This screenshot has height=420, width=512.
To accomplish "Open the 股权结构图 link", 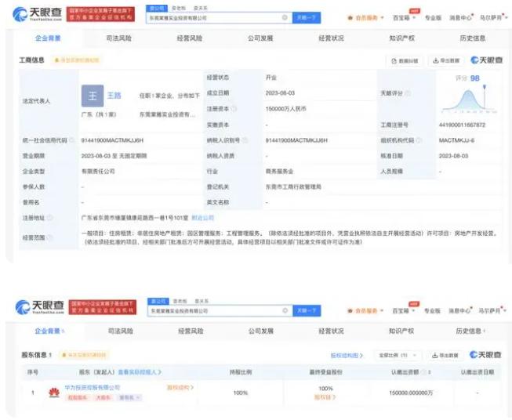I will pyautogui.click(x=347, y=356).
